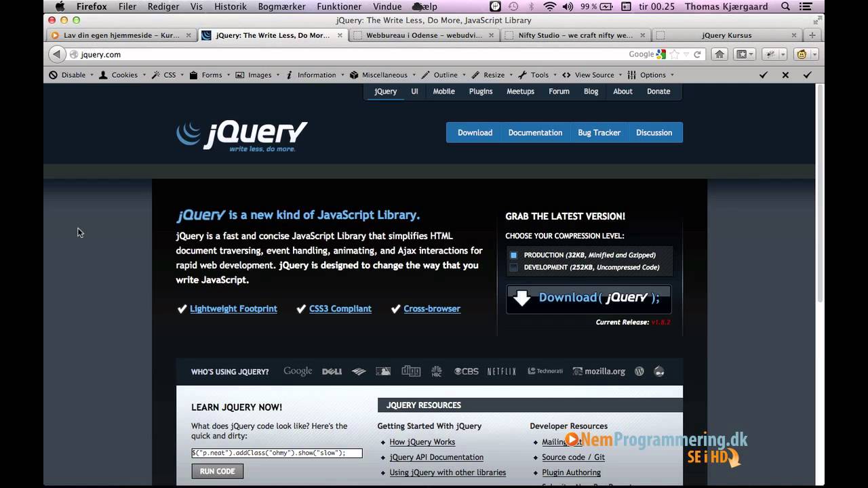The width and height of the screenshot is (868, 488).
Task: Expand the Images dropdown arrow
Action: click(x=277, y=75)
